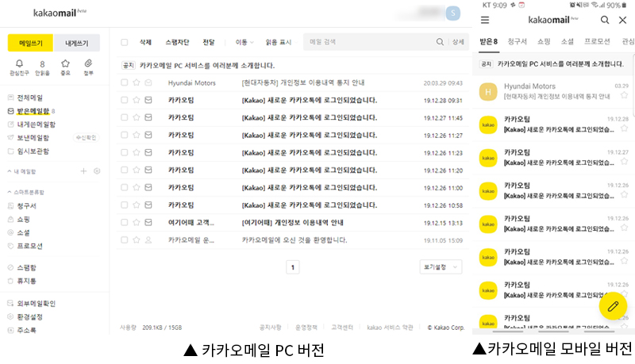
Task: Select the mobile 청구서 tab
Action: [x=518, y=42]
